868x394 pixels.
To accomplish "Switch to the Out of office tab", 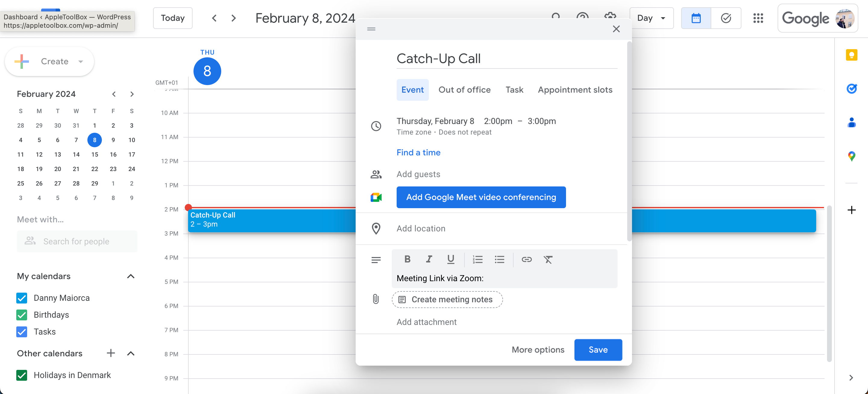I will point(464,90).
